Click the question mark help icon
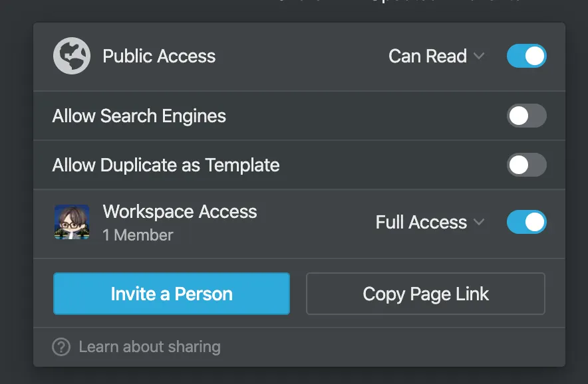This screenshot has height=384, width=588. click(x=61, y=347)
